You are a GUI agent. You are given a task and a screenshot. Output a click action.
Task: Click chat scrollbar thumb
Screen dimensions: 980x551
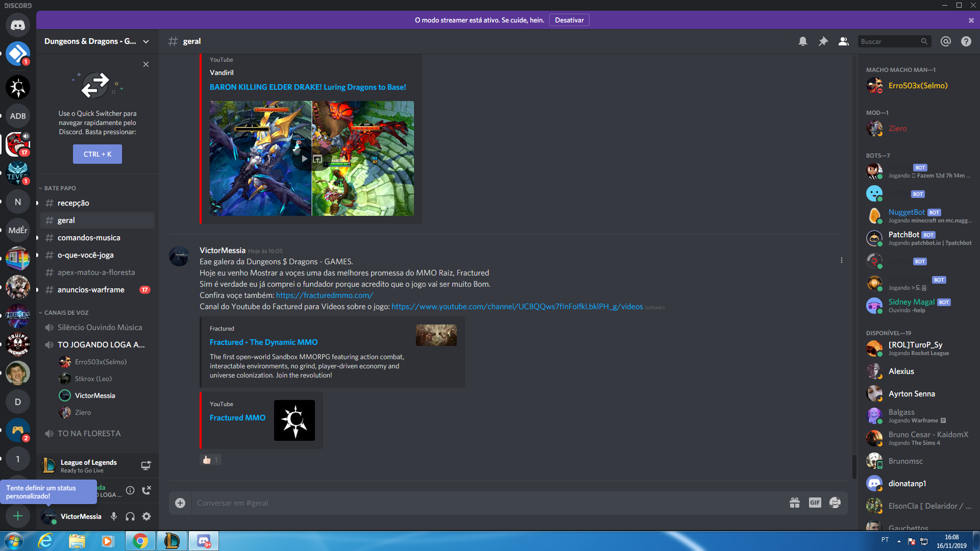[x=854, y=466]
